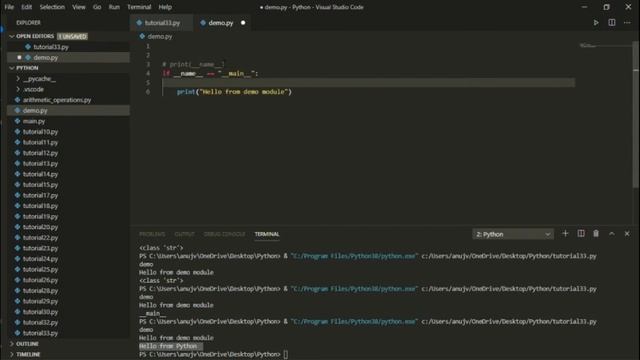
Task: Close the terminal panel
Action: pyautogui.click(x=627, y=233)
